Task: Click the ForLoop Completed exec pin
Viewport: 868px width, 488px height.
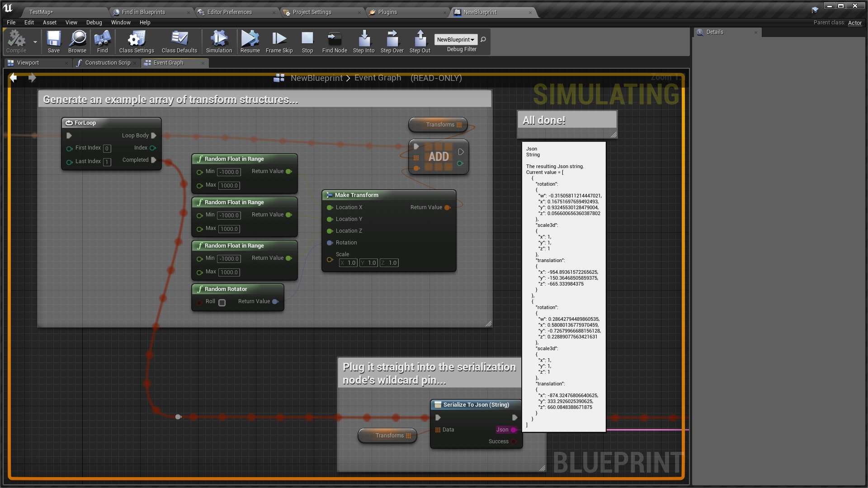Action: click(154, 160)
